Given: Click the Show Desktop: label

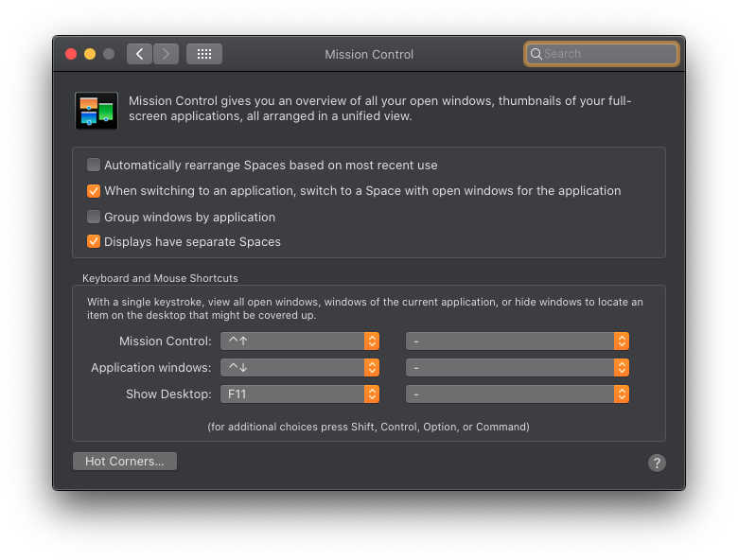Looking at the screenshot, I should (168, 394).
